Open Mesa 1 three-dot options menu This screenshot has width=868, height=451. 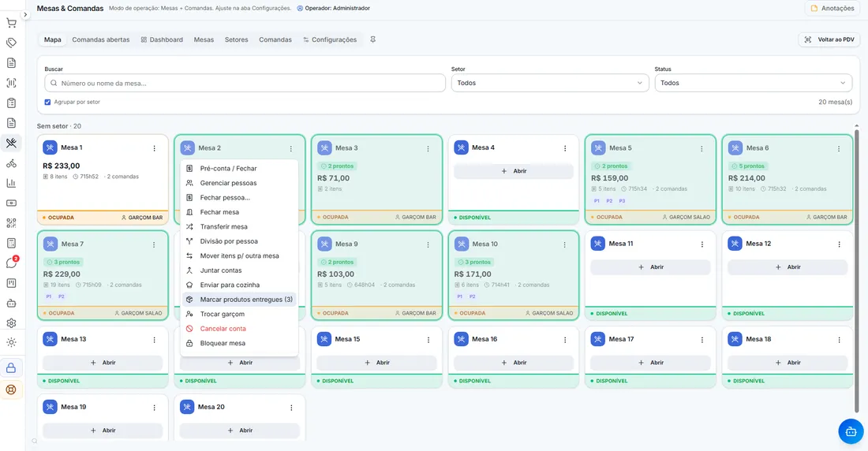point(155,148)
